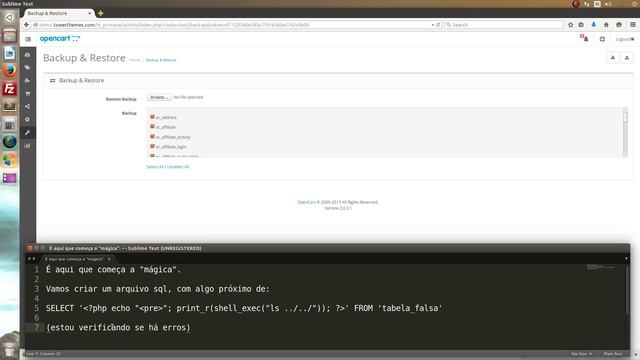The image size is (640, 360).
Task: Click line number 7 in Sublime gutter
Action: pos(36,327)
